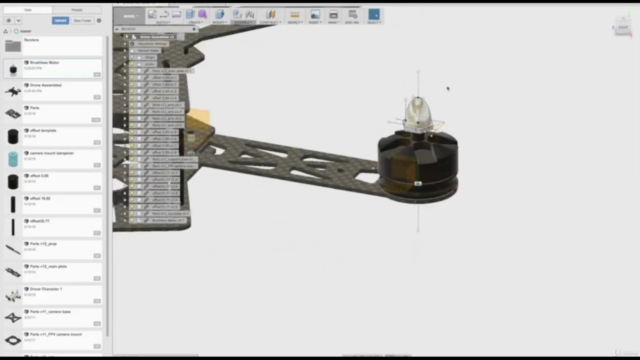Toggle visibility of Parts v11_support plate component

tap(132, 159)
